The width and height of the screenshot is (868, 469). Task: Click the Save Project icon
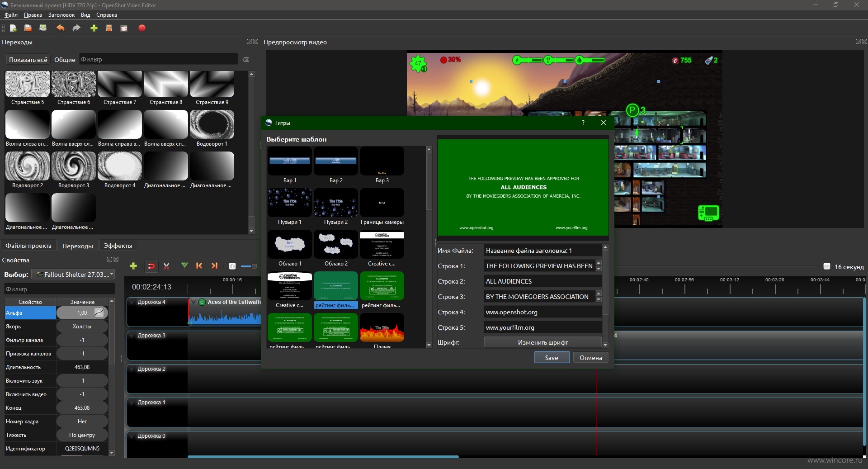43,28
